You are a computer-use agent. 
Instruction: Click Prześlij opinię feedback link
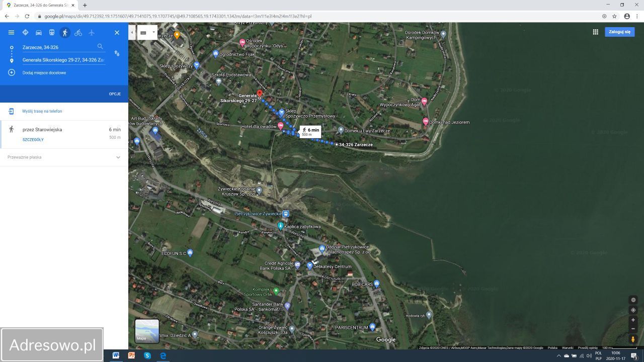pos(588,347)
